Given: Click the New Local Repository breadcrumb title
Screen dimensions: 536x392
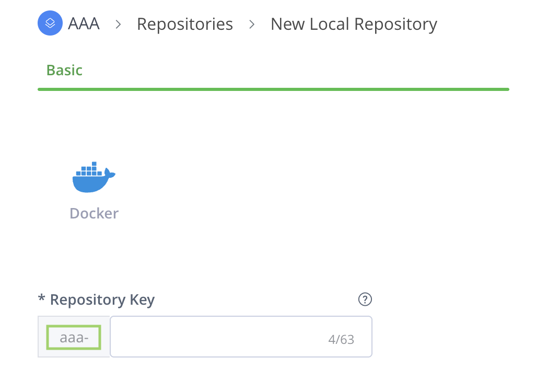Looking at the screenshot, I should click(x=354, y=24).
